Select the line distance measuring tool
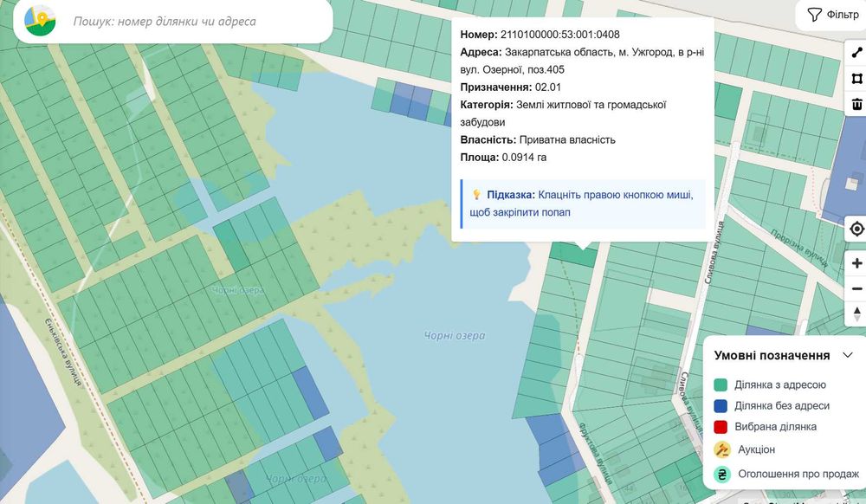This screenshot has height=504, width=866. [856, 53]
